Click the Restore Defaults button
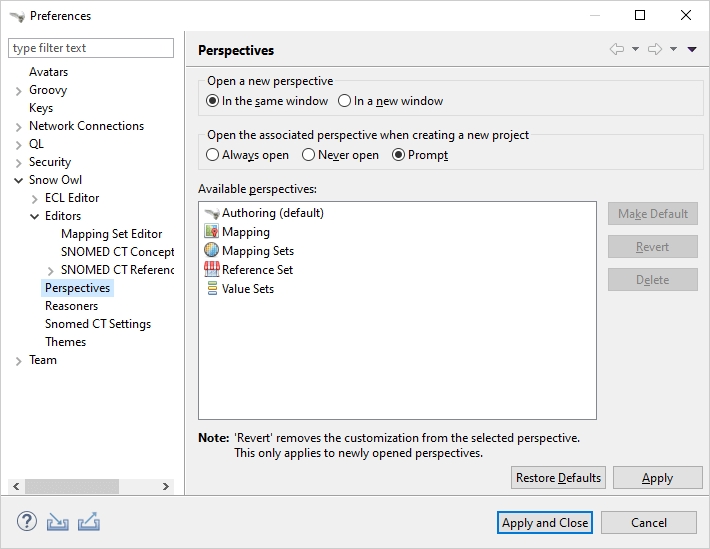Image resolution: width=710 pixels, height=549 pixels. [558, 478]
